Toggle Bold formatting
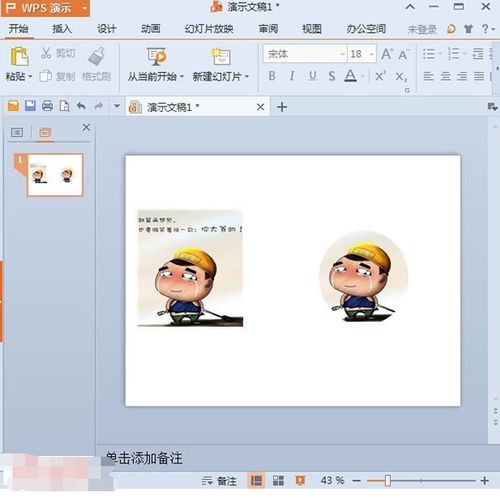 (x=272, y=76)
